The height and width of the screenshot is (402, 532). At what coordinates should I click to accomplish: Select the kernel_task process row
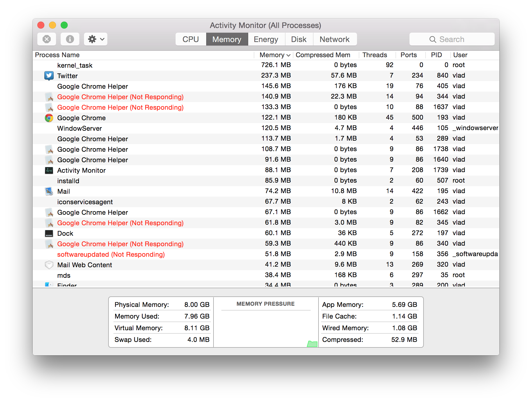pyautogui.click(x=266, y=65)
